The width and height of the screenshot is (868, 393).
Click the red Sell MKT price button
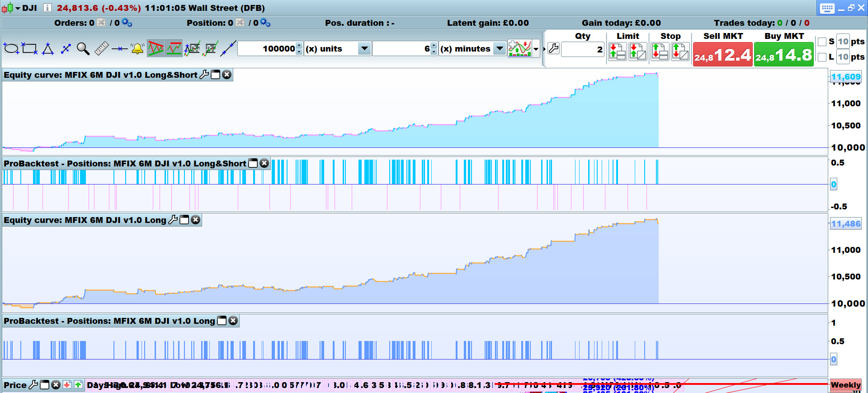pos(723,55)
